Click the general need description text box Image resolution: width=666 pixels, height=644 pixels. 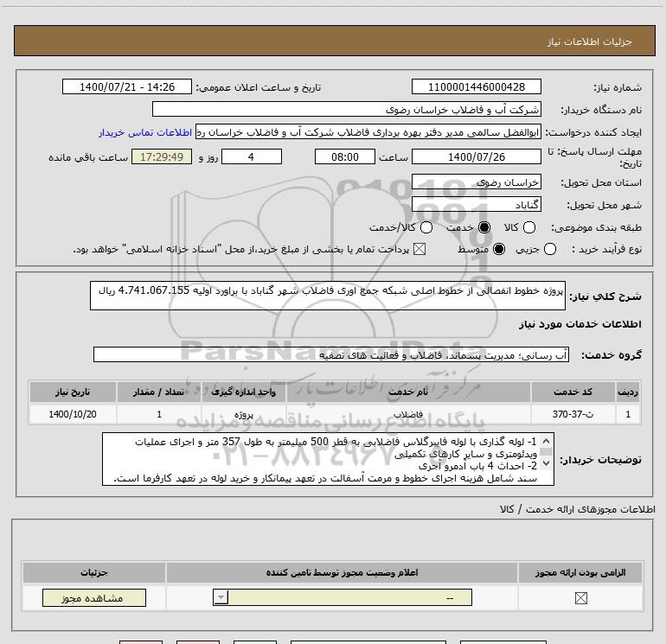(328, 296)
